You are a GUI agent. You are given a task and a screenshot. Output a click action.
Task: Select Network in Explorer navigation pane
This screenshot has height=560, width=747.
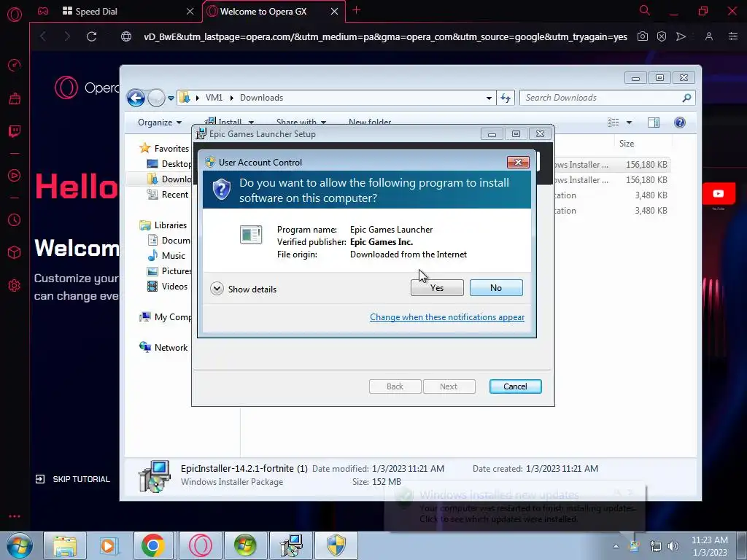click(x=163, y=348)
